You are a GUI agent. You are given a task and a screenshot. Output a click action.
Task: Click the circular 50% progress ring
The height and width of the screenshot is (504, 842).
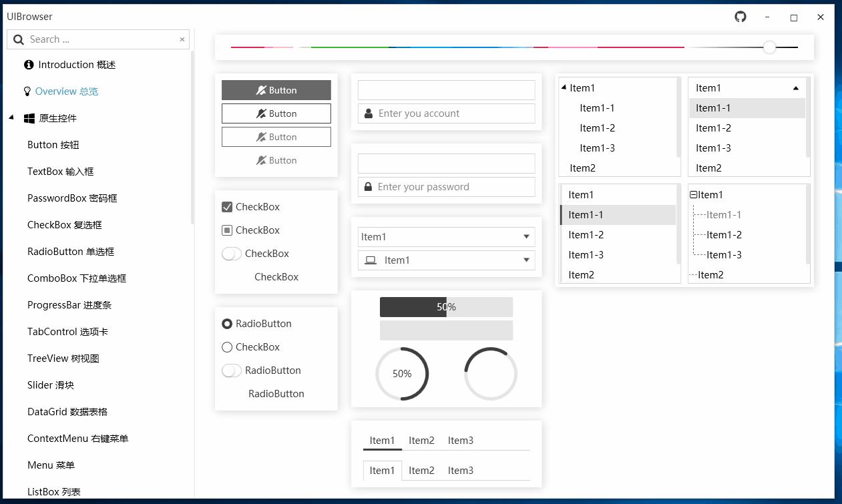pyautogui.click(x=402, y=374)
